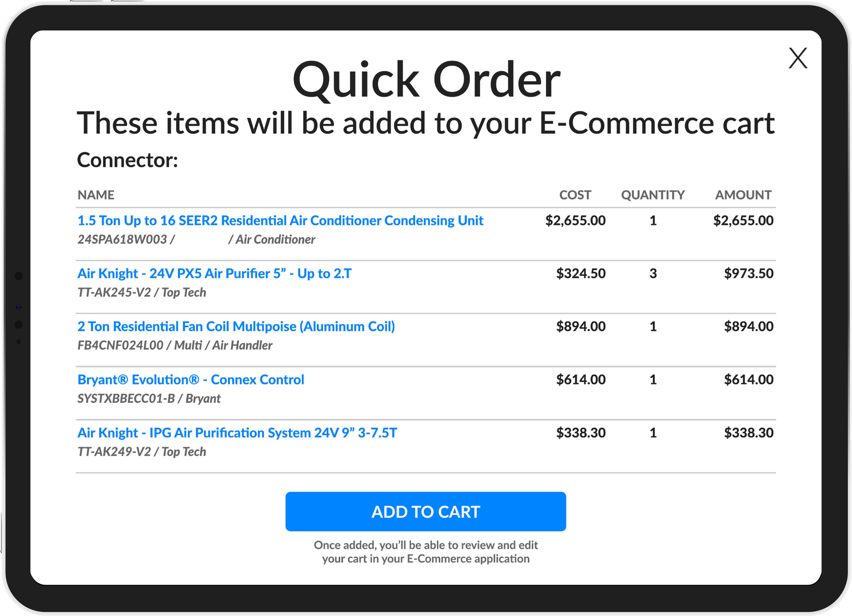The width and height of the screenshot is (852, 616).
Task: Open Air Knight 24V PX5 Air Purifier link
Action: coord(214,273)
